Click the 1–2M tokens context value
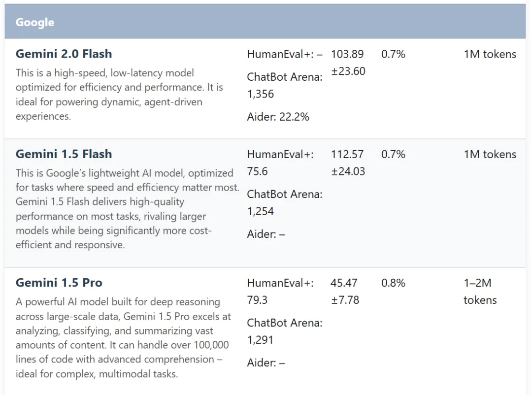 click(x=480, y=291)
